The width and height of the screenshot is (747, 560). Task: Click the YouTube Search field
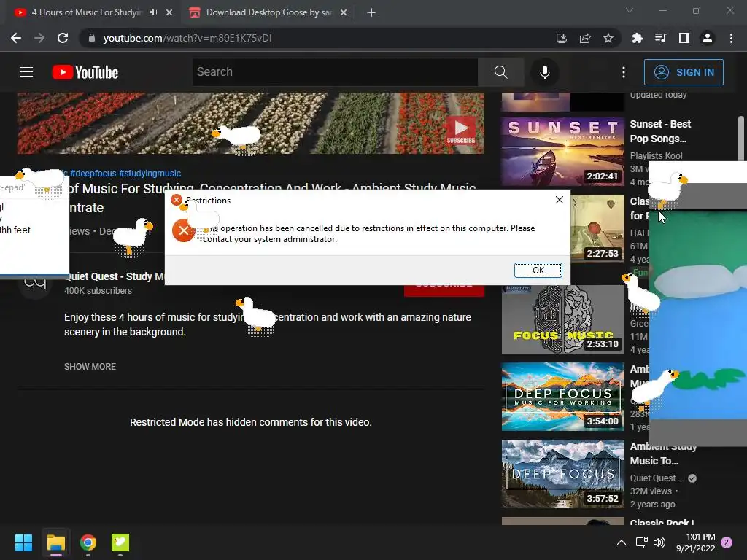[335, 72]
